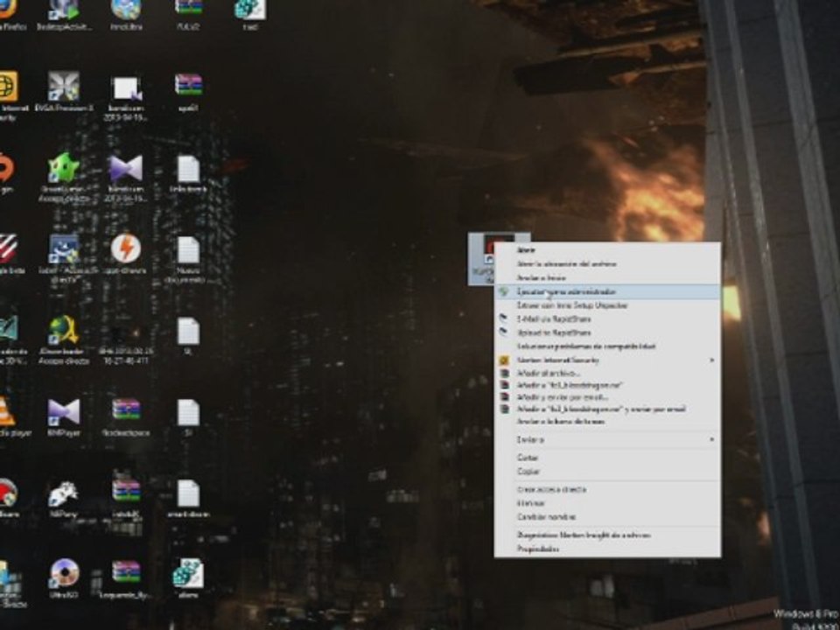Choose Cambiar nombre
The width and height of the screenshot is (840, 630).
pyautogui.click(x=607, y=517)
